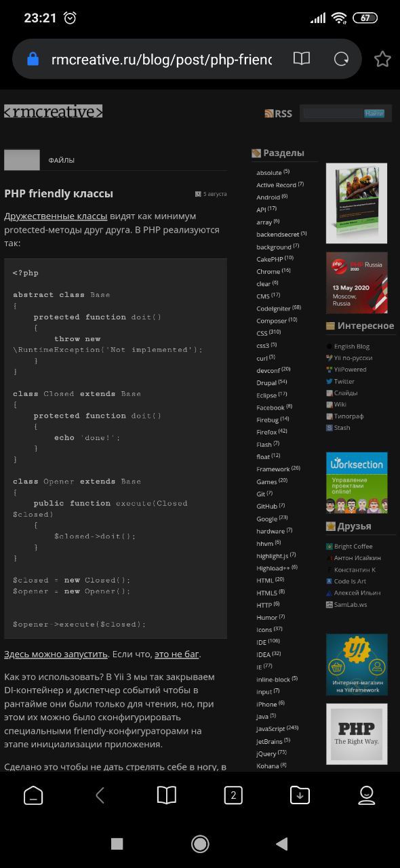This screenshot has width=400, height=868.
Task: Open the Типограф link
Action: (x=348, y=416)
